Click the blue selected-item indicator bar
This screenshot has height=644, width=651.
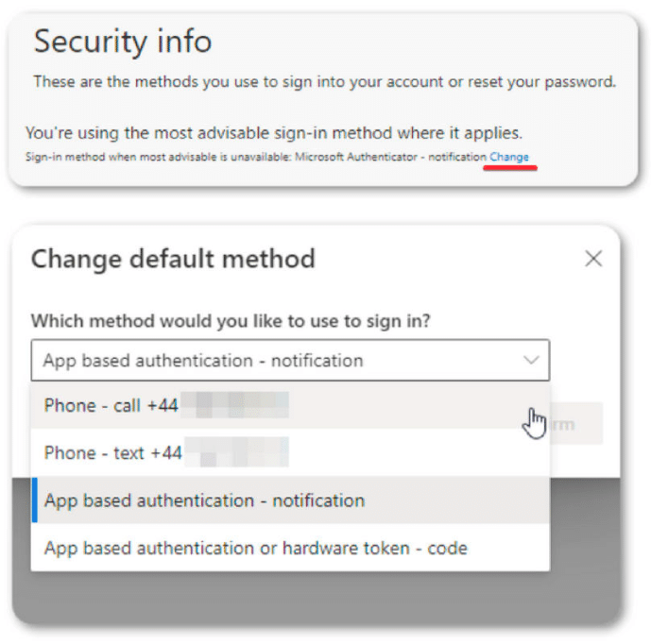click(x=34, y=500)
